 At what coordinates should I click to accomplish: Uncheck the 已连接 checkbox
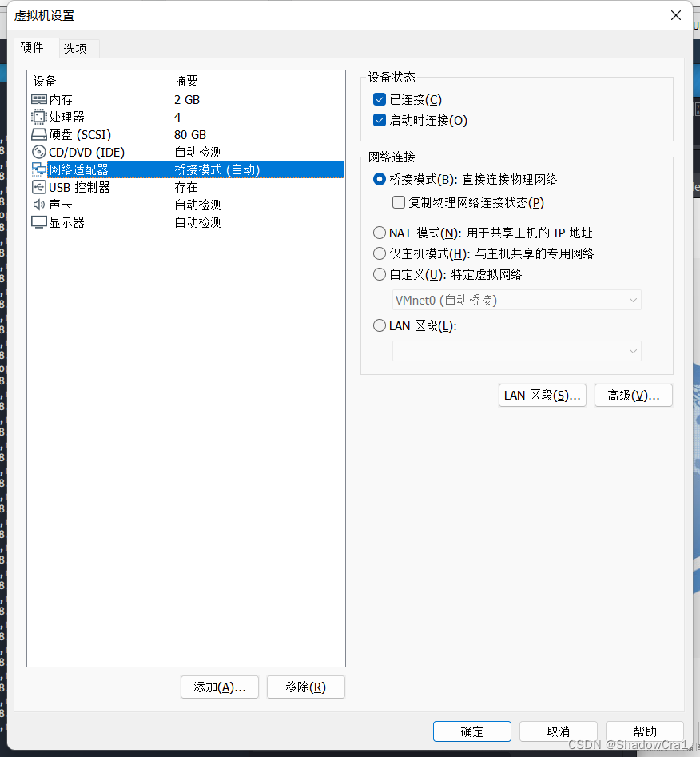(379, 99)
